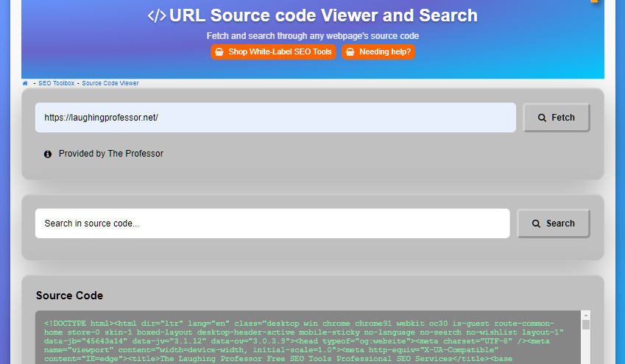Open the Source Code Viewer breadcrumb link
625x364 pixels.
pos(110,83)
